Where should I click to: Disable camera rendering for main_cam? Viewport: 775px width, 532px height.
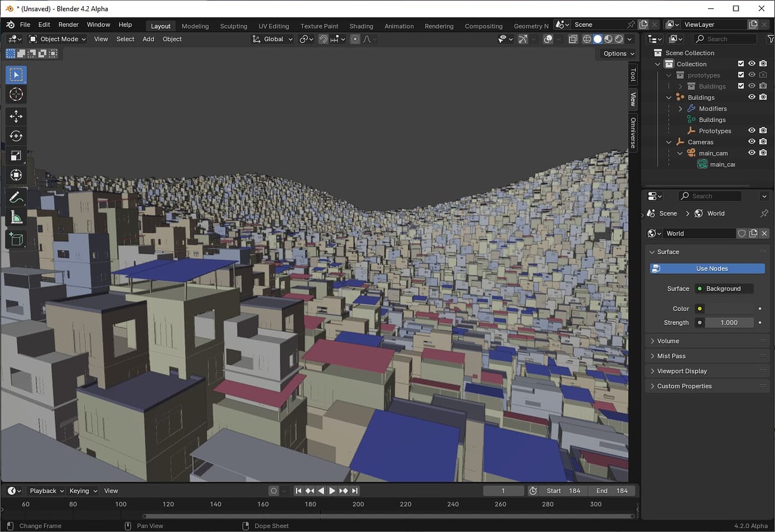point(763,153)
